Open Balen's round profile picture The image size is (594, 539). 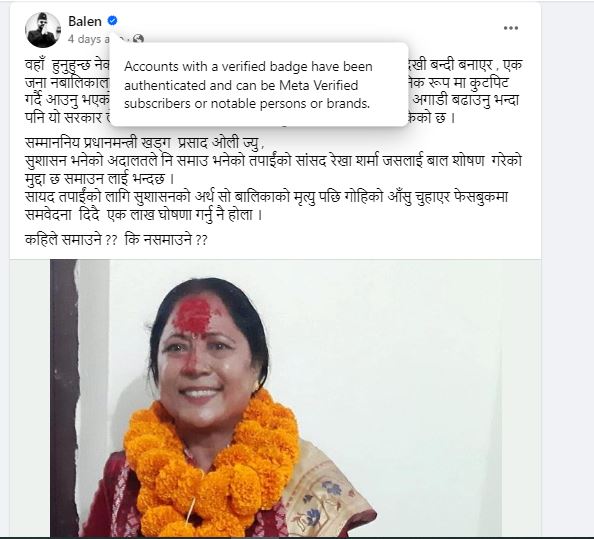(x=43, y=30)
